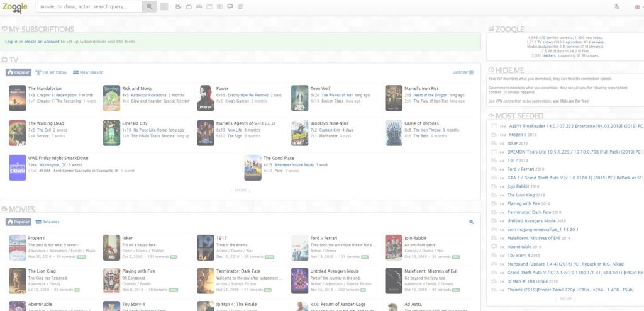The image size is (644, 311).
Task: Open episode 'Whenever You're Ready' link
Action: pyautogui.click(x=294, y=165)
